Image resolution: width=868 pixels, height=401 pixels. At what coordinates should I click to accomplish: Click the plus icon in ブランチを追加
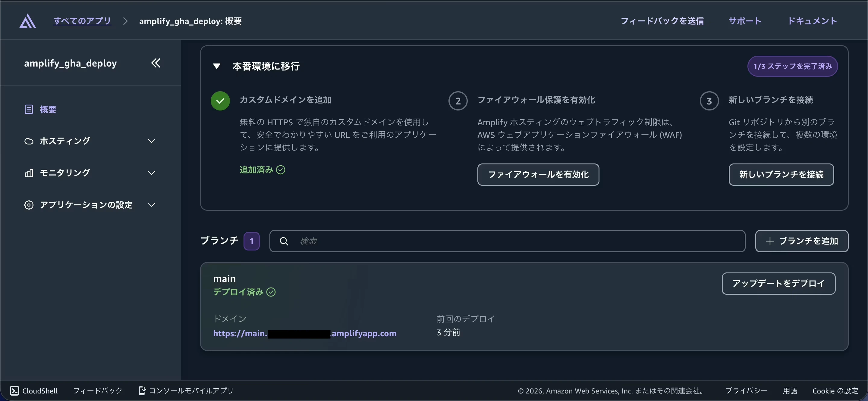coord(770,241)
